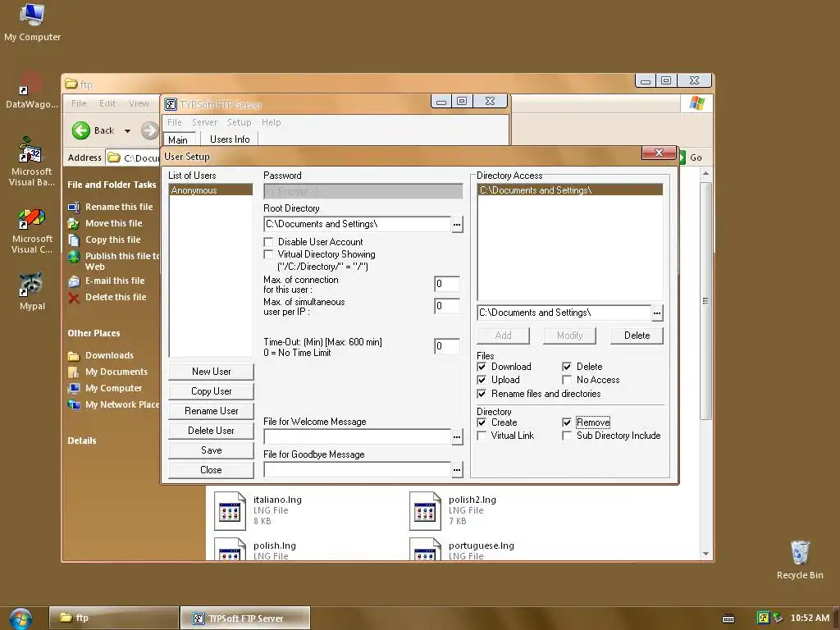
Task: Click the Root Directory path field
Action: coord(358,225)
